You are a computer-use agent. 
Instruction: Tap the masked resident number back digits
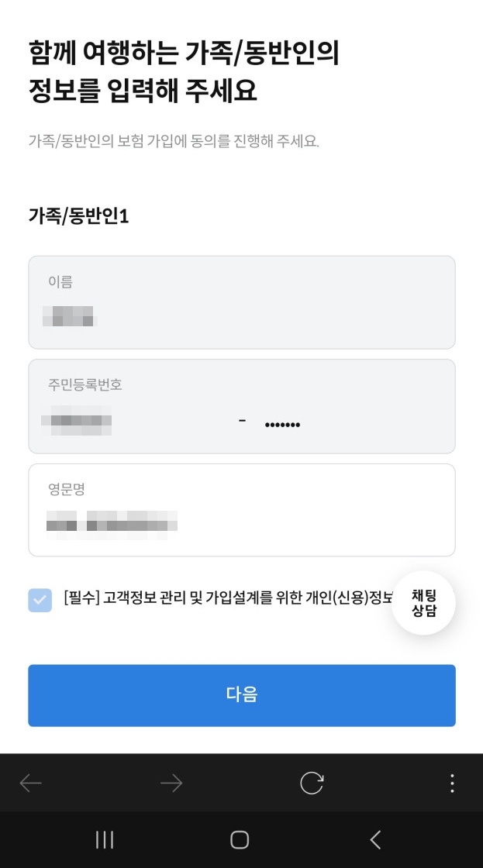(x=282, y=422)
